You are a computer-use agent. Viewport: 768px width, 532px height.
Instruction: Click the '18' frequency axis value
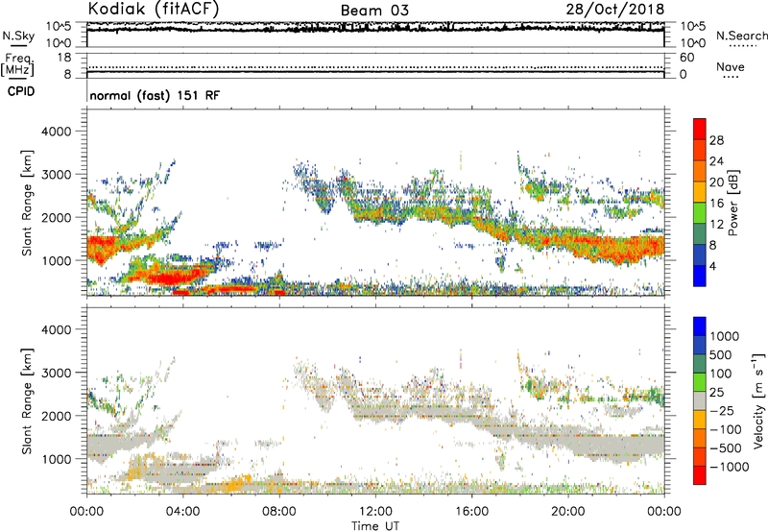tap(64, 58)
